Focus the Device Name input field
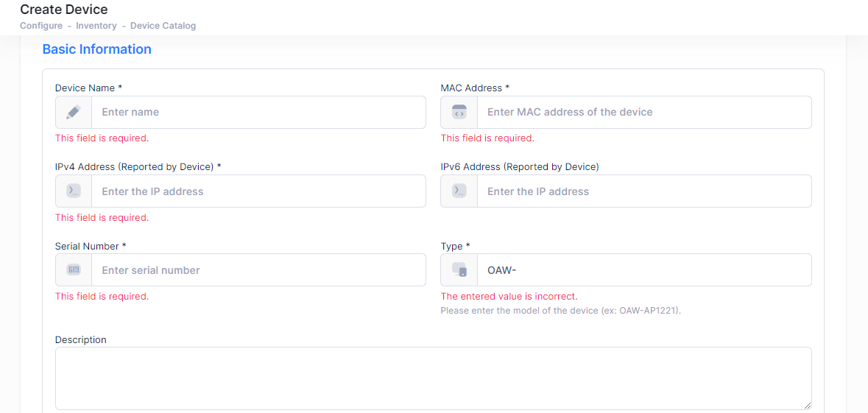This screenshot has height=413, width=868. tap(258, 113)
